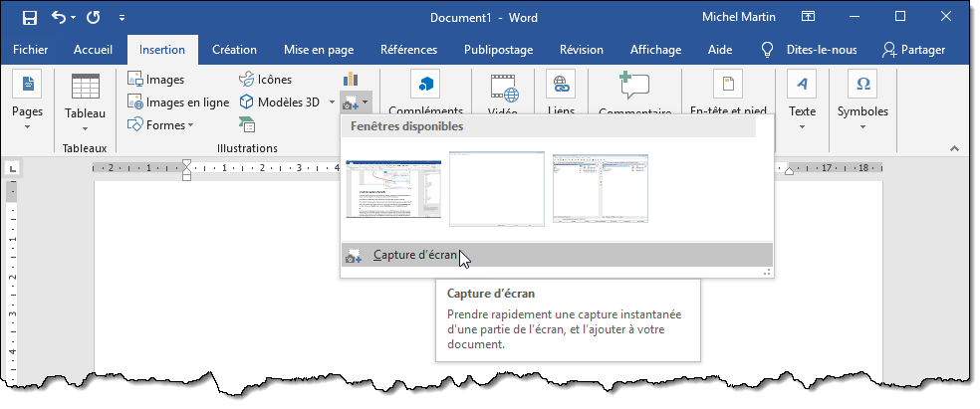Screen dimensions: 980x409
Task: Insert the first available window thumbnail
Action: pyautogui.click(x=392, y=188)
